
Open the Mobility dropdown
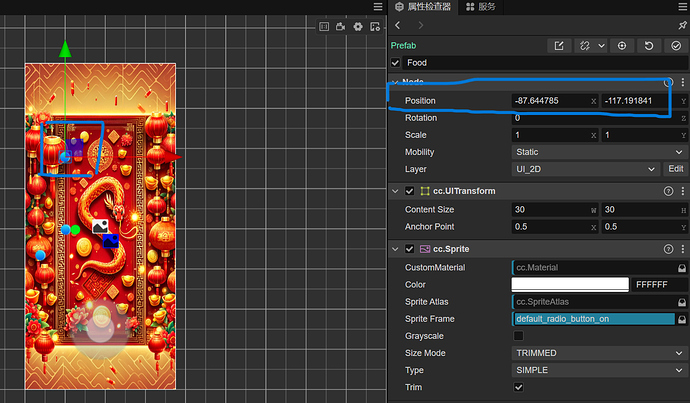point(599,152)
